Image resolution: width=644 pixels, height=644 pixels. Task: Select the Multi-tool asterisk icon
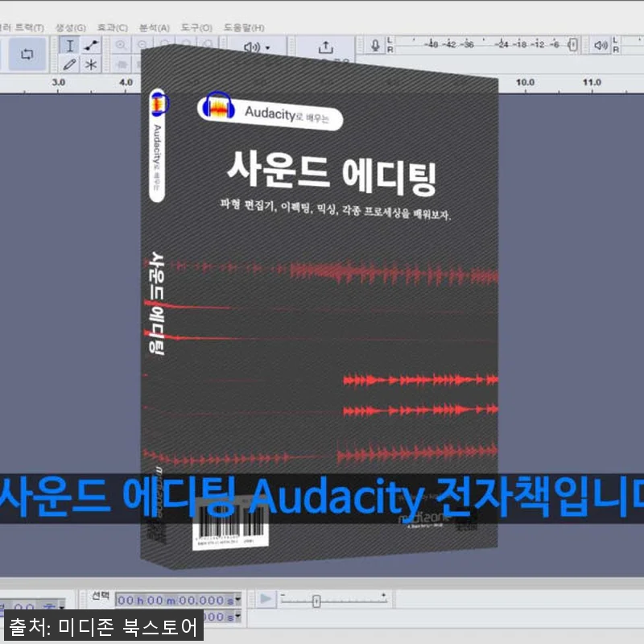90,64
